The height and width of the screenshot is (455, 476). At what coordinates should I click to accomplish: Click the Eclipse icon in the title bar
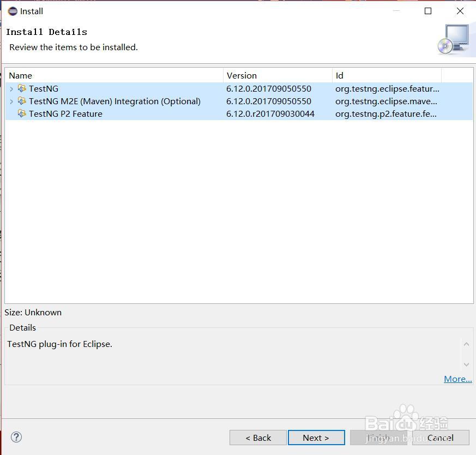coord(13,11)
